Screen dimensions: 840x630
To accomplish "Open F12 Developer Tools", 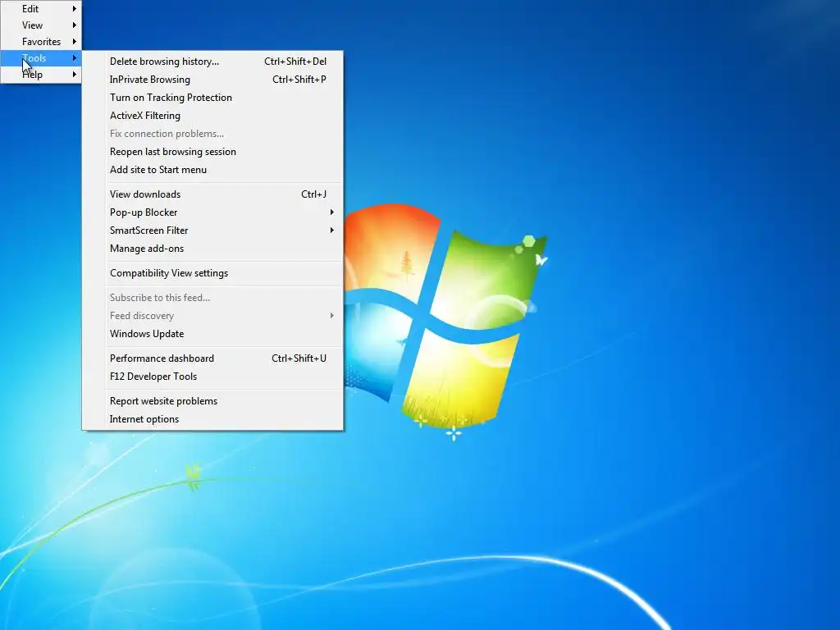I will (x=212, y=377).
